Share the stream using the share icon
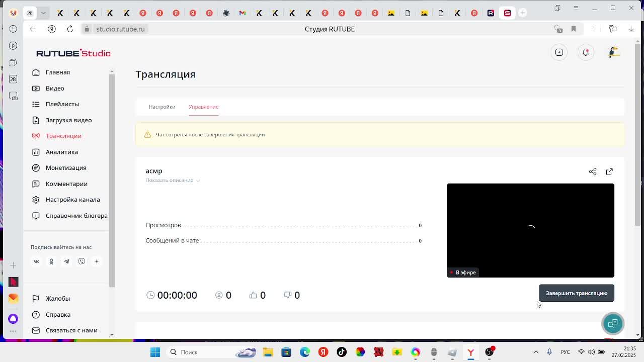The image size is (644, 362). 593,171
